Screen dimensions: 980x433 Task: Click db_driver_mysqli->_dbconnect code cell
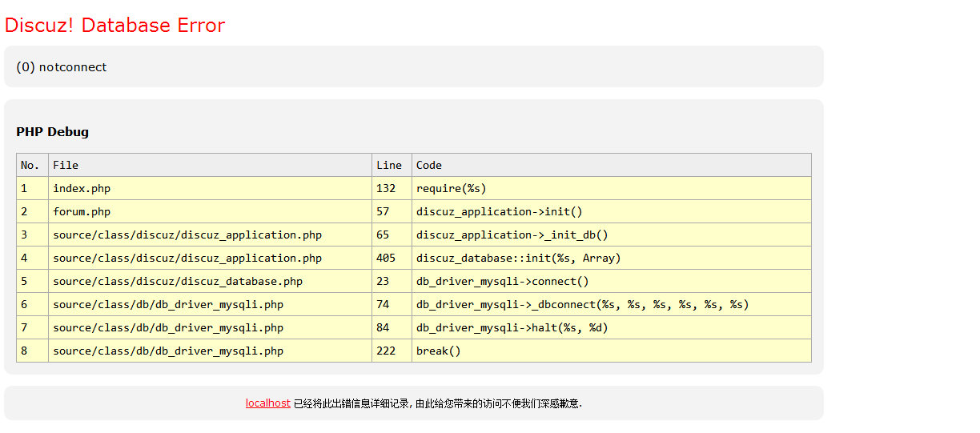pos(612,304)
